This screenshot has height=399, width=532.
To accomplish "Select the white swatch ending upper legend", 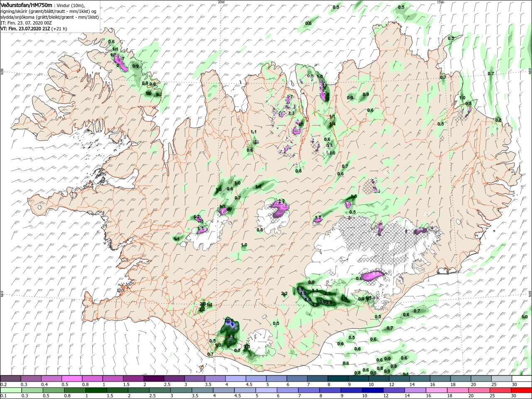I will point(521,379).
